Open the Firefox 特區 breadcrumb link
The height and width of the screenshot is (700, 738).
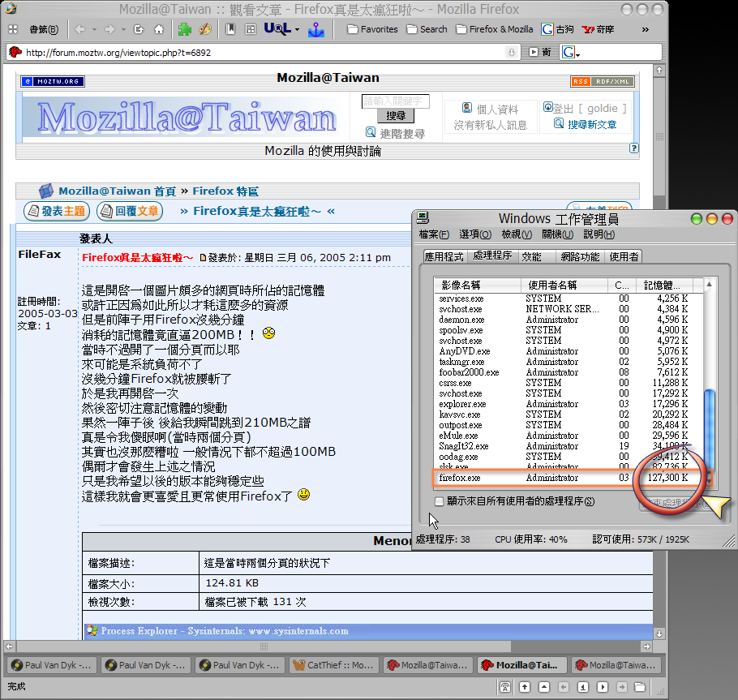(225, 191)
